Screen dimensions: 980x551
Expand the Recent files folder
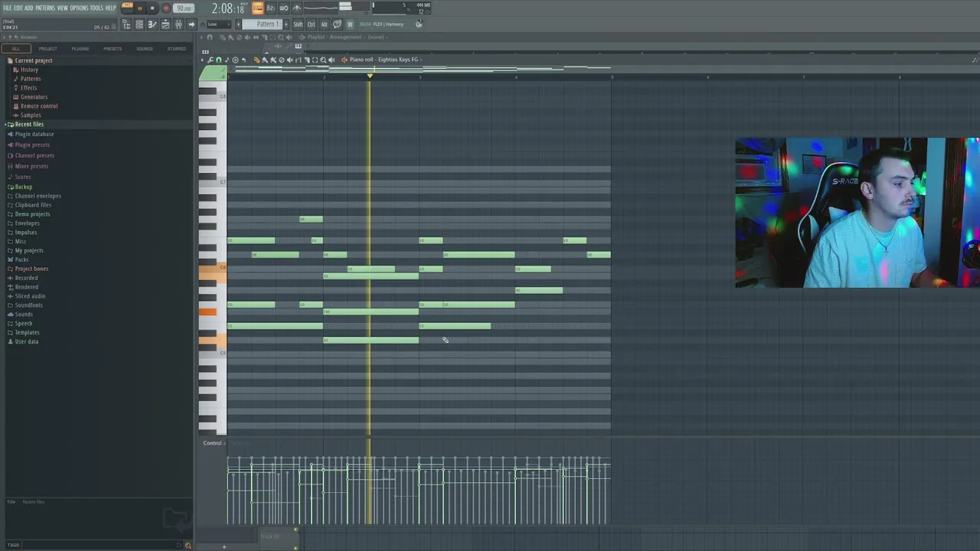point(29,124)
